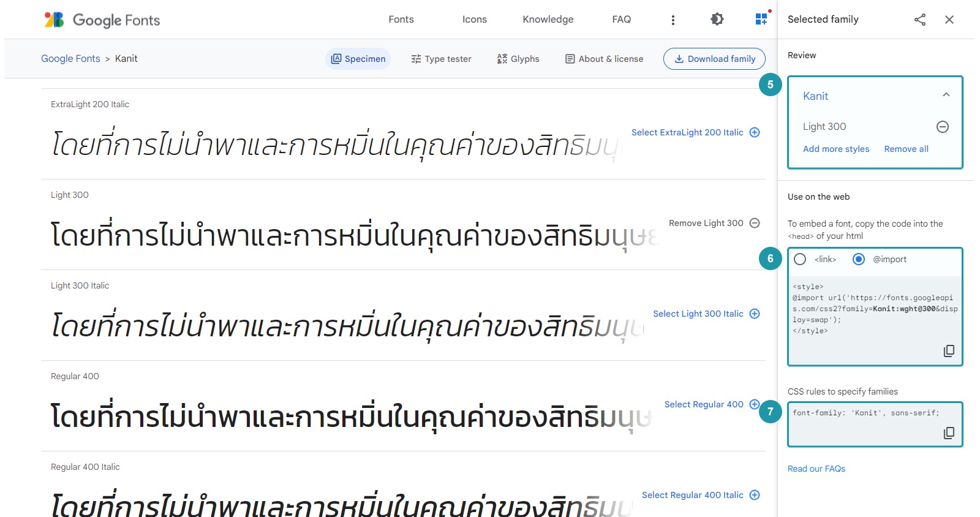Copy the @import embed code

(949, 351)
